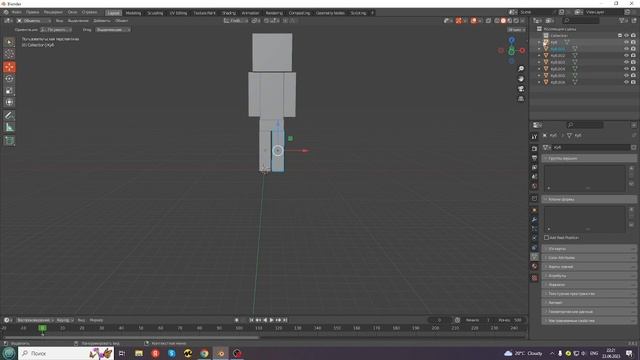
Task: Expand the Color Attributes panel
Action: click(x=590, y=258)
